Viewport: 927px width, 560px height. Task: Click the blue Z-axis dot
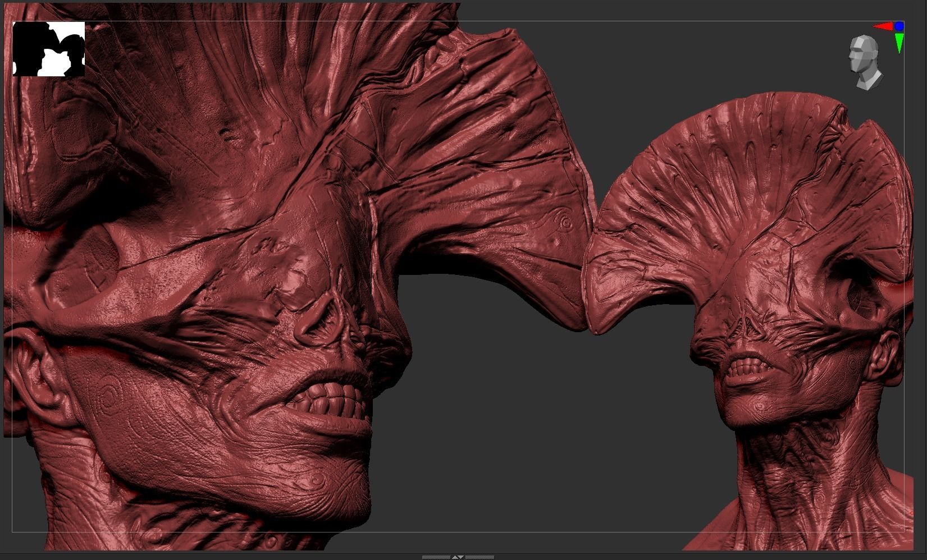[899, 26]
